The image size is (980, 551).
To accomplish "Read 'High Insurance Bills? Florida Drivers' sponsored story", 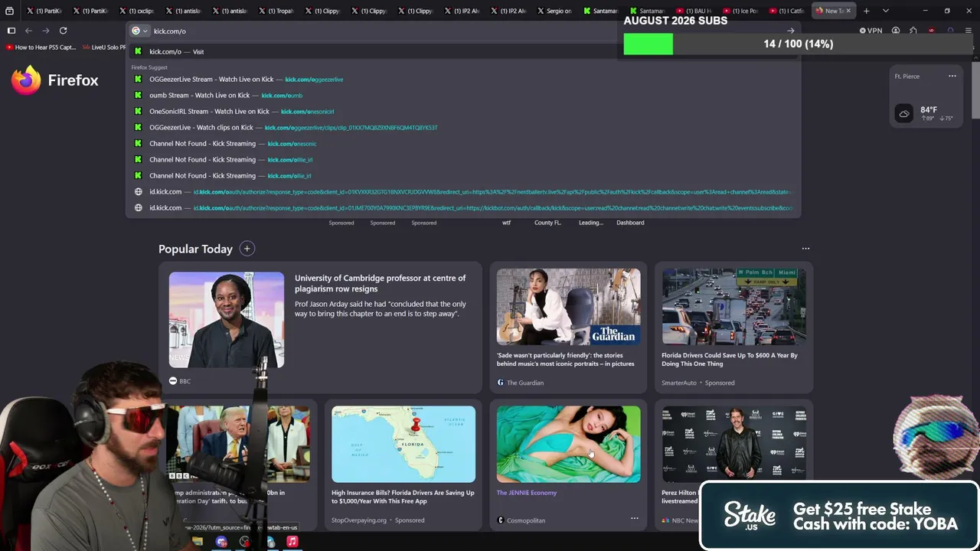I will pos(403,497).
